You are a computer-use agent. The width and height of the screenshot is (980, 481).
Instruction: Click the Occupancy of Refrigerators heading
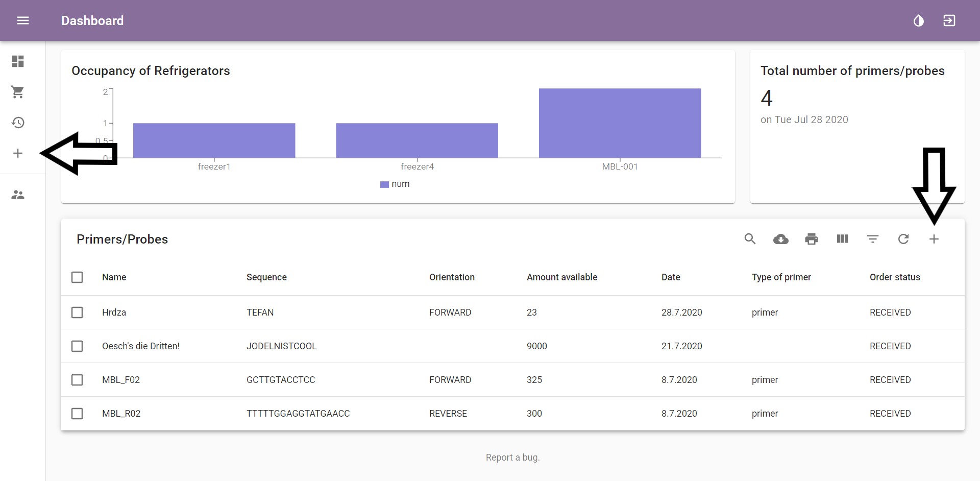(151, 70)
